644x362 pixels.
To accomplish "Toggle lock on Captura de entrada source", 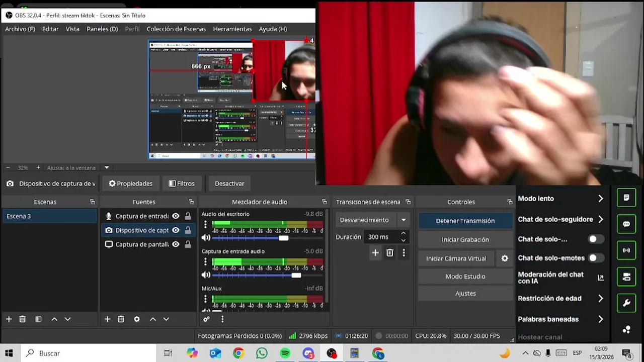I will (x=188, y=216).
